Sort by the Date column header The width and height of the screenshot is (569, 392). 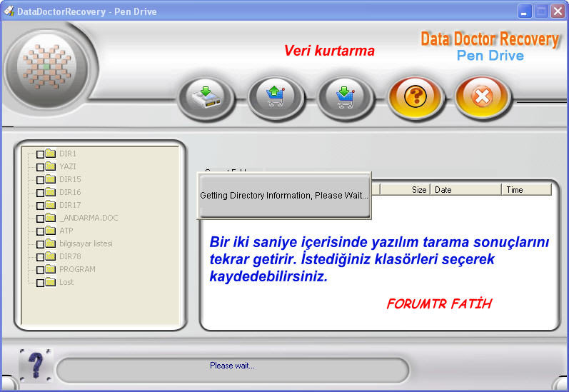[466, 189]
